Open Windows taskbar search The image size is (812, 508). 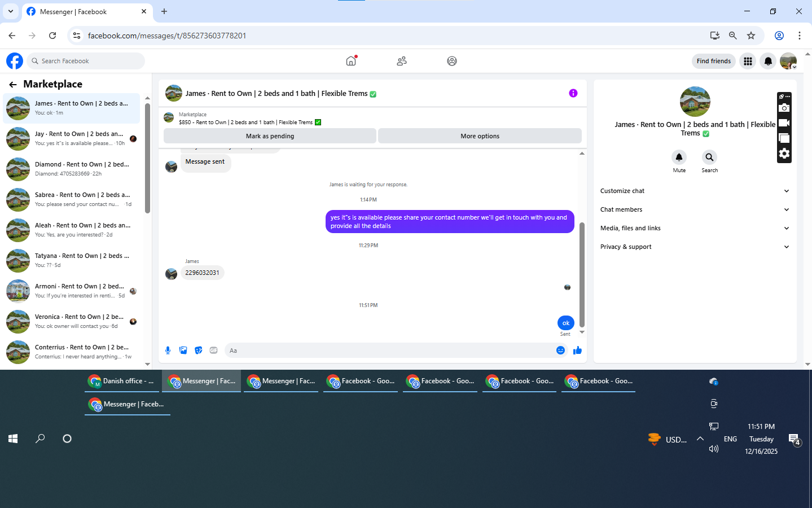coord(40,439)
